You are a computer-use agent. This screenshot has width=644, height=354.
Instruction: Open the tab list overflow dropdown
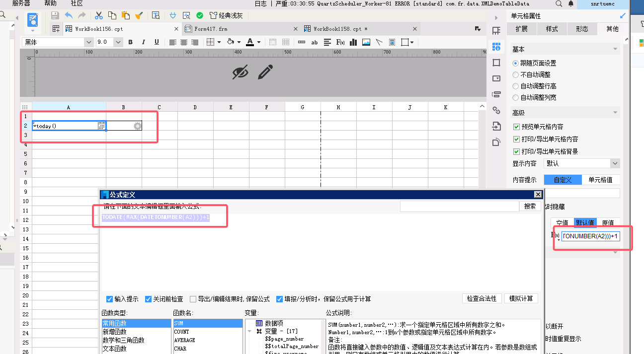(478, 29)
